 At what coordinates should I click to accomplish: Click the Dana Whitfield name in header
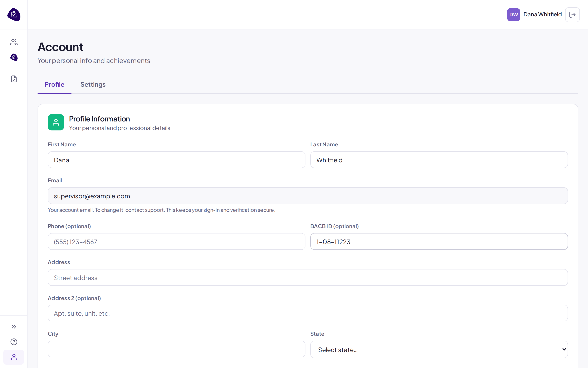point(542,14)
